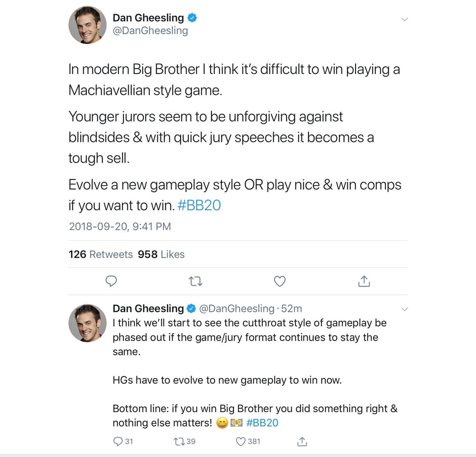This screenshot has height=457, width=476.
Task: Open main tweet options chevron
Action: tap(405, 19)
